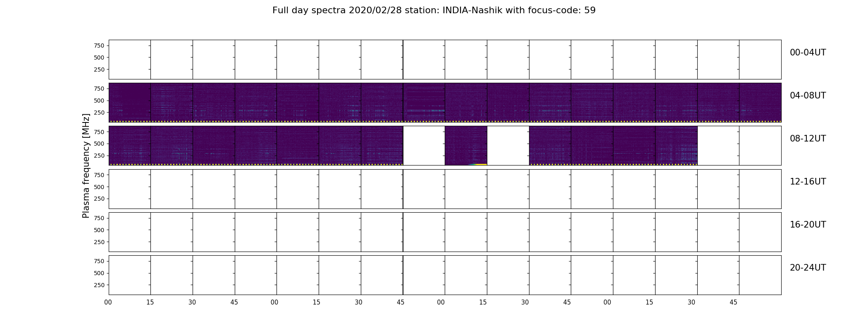Click the 750 tick in the 16-20UT row

tap(99, 218)
